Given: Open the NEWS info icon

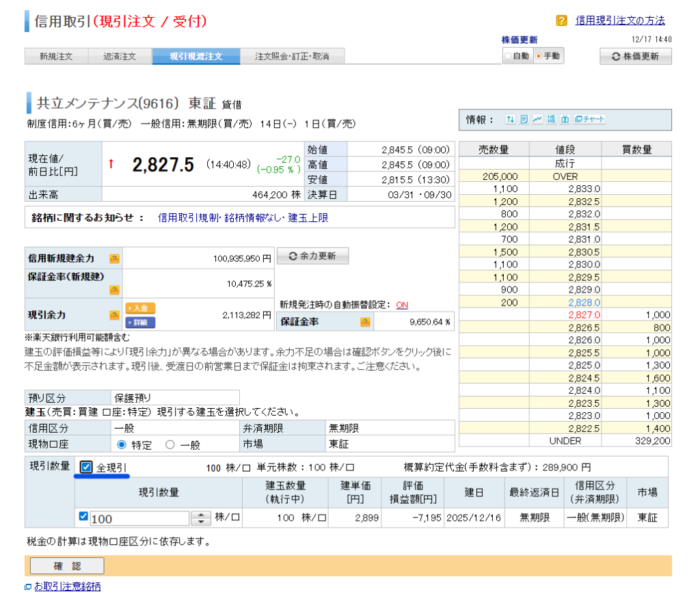Looking at the screenshot, I should (x=551, y=120).
